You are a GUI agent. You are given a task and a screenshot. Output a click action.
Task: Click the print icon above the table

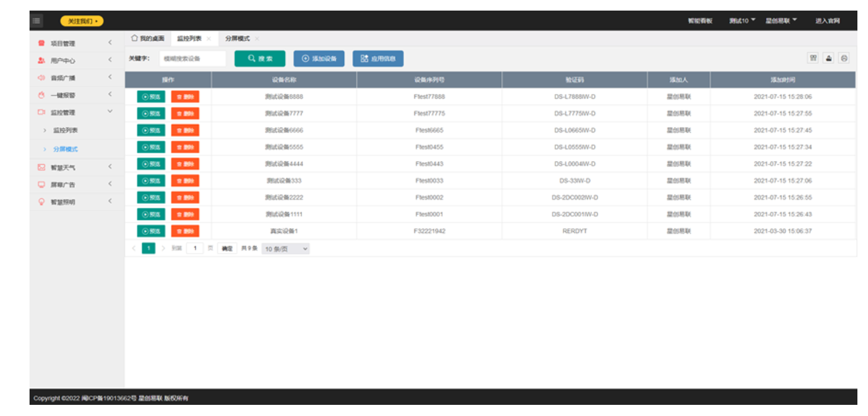coord(844,58)
